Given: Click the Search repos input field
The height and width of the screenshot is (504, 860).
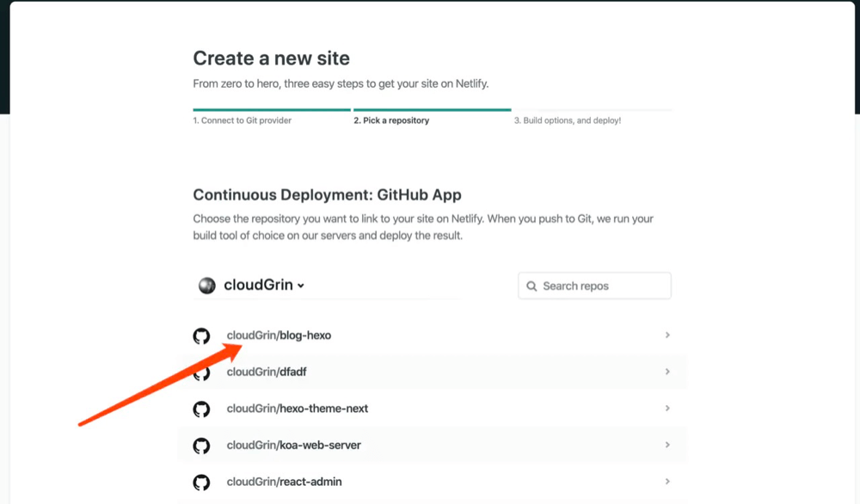Looking at the screenshot, I should click(594, 286).
